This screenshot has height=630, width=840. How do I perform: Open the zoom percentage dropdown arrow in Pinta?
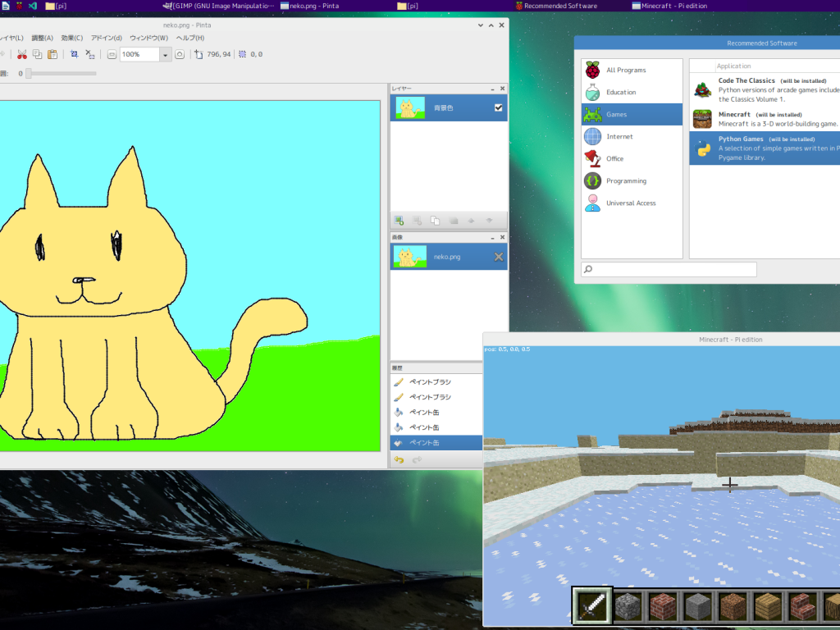(166, 54)
